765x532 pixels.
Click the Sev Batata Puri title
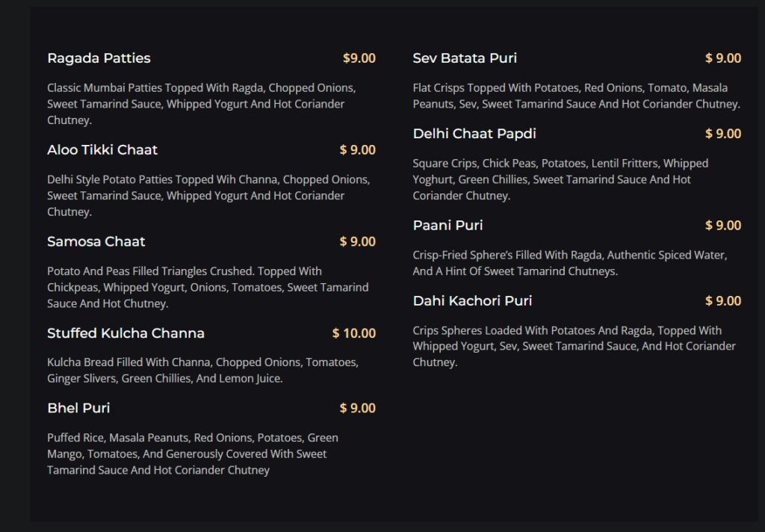click(x=465, y=58)
